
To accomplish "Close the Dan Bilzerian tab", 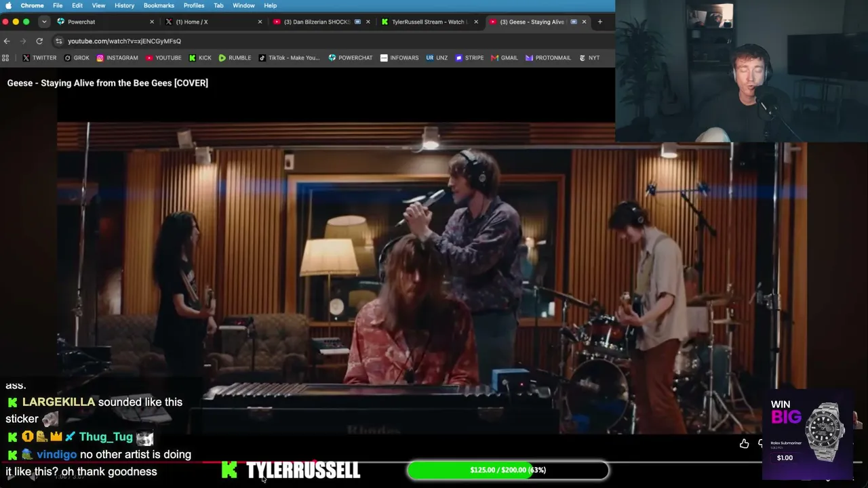I will point(368,22).
